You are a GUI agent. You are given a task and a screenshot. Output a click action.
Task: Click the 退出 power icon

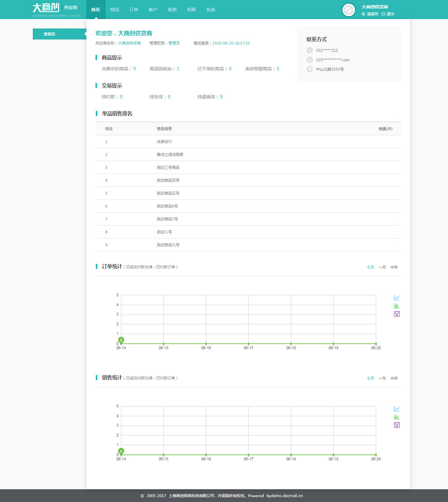[x=383, y=14]
